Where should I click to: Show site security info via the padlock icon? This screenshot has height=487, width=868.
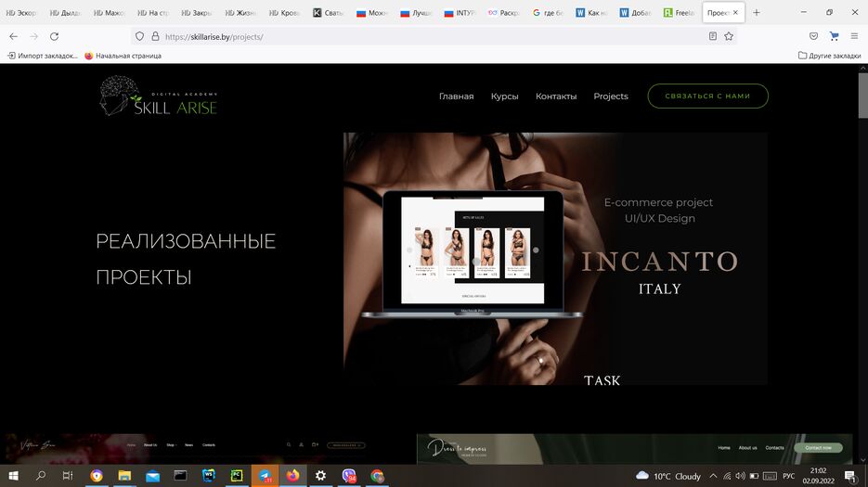[x=156, y=36]
